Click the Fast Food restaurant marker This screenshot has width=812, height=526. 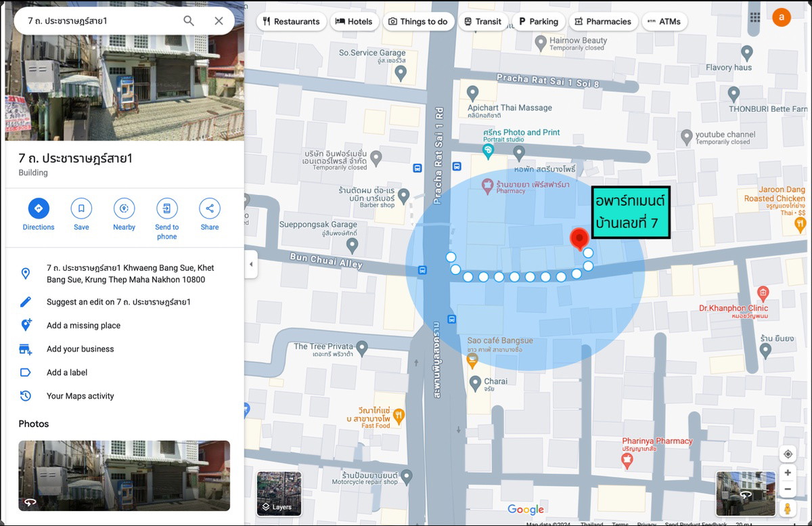tap(399, 415)
